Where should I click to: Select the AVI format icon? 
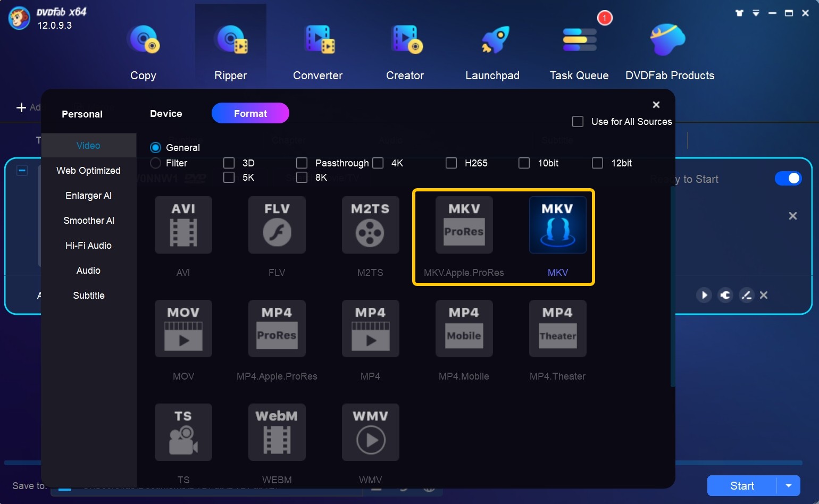click(x=183, y=225)
